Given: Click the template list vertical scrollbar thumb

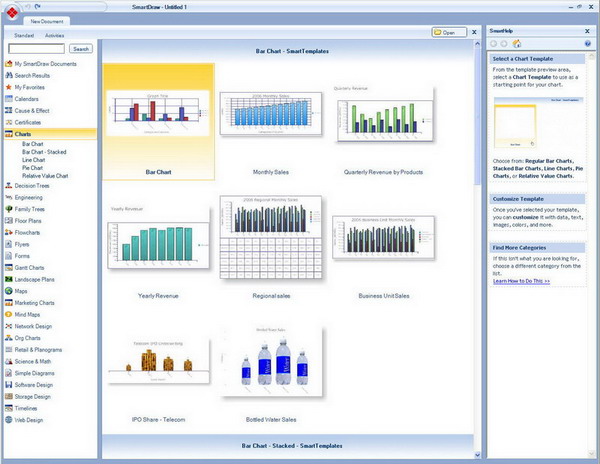Looking at the screenshot, I should (x=477, y=117).
